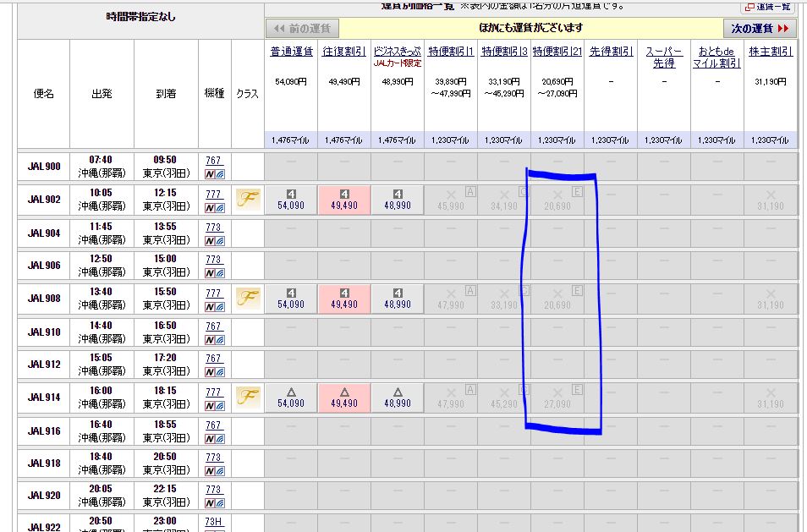Open aircraft type 767 link for JAL900
This screenshot has height=532, width=807.
click(213, 161)
